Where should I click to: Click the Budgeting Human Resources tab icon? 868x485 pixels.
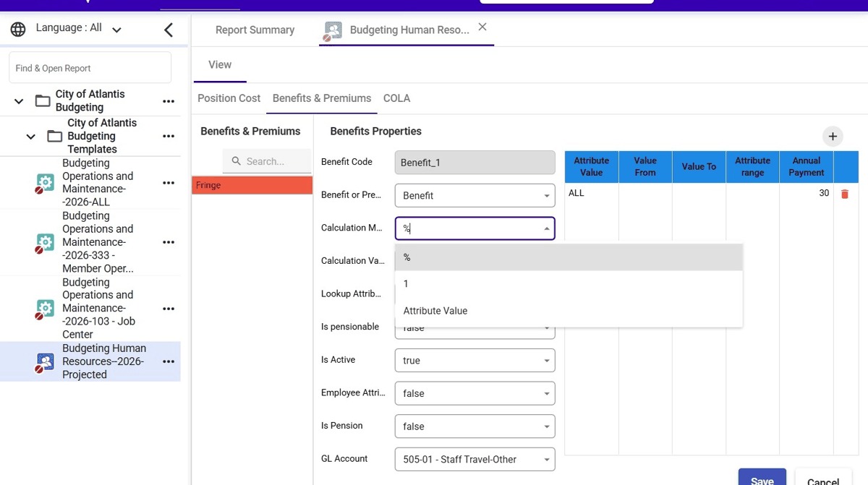click(333, 31)
